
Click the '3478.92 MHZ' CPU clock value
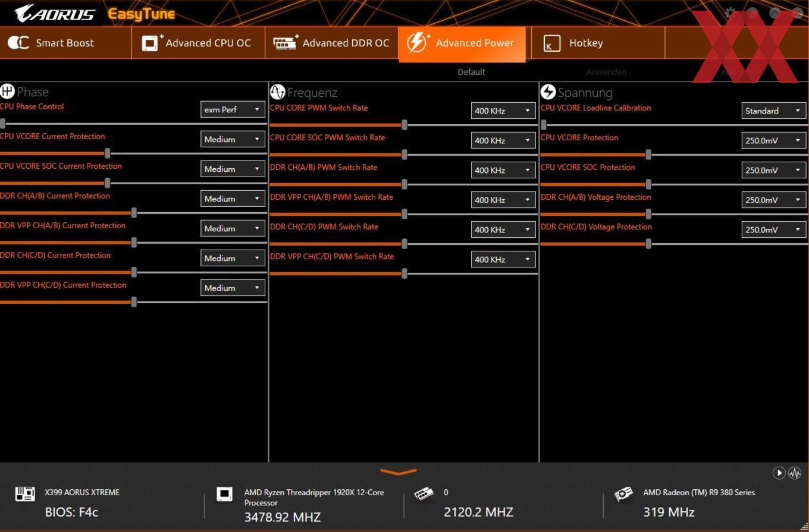283,517
